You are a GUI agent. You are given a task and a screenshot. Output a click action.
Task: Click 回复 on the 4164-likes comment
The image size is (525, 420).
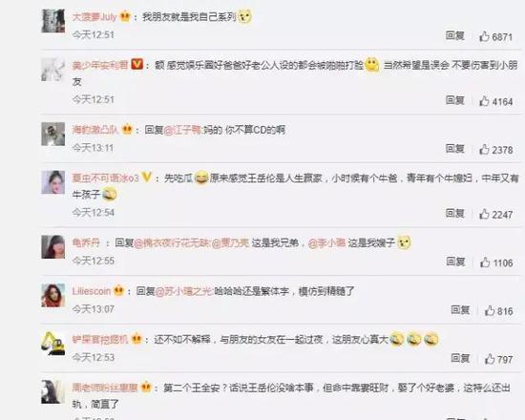[455, 100]
